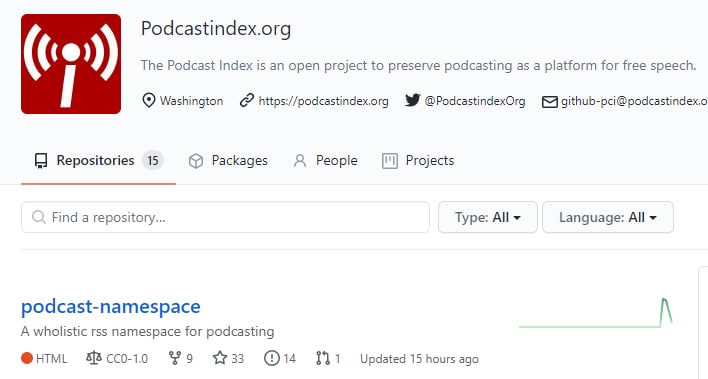Open the @PodcastindexOrg Twitter link
This screenshot has height=379, width=708.
click(475, 101)
